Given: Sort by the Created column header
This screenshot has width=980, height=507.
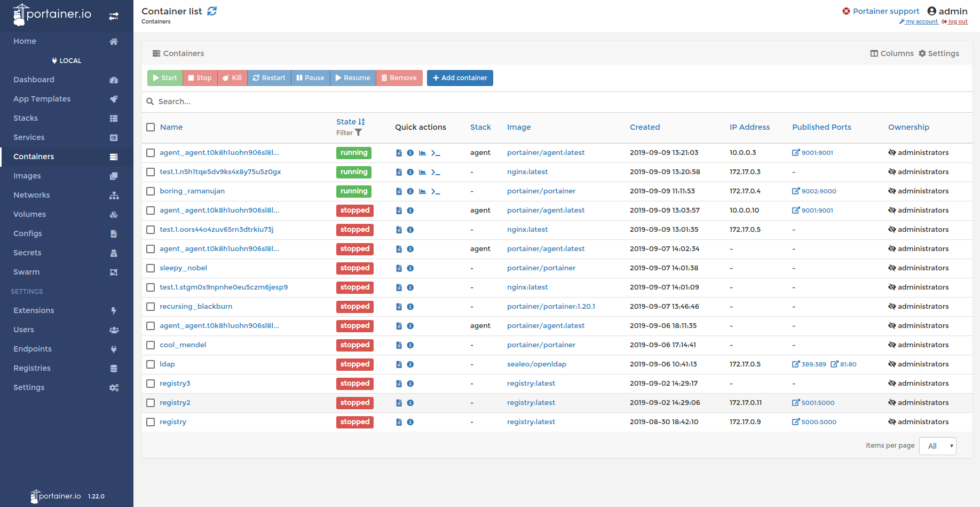Looking at the screenshot, I should (645, 127).
